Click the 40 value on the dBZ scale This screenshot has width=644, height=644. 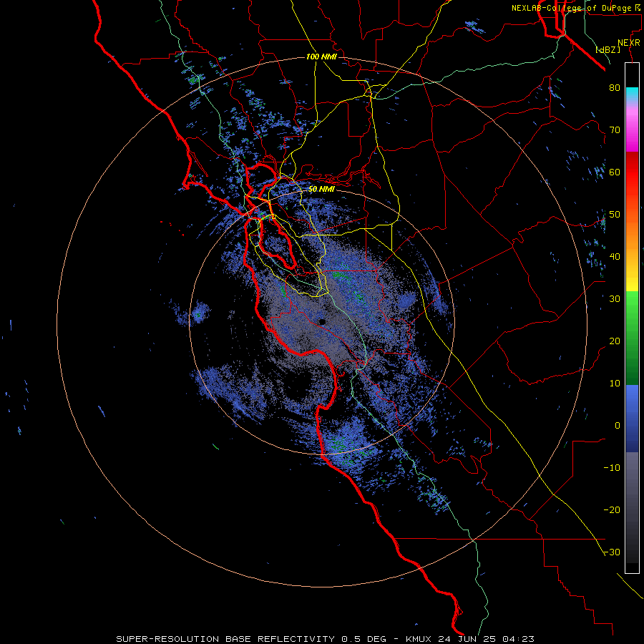point(615,257)
